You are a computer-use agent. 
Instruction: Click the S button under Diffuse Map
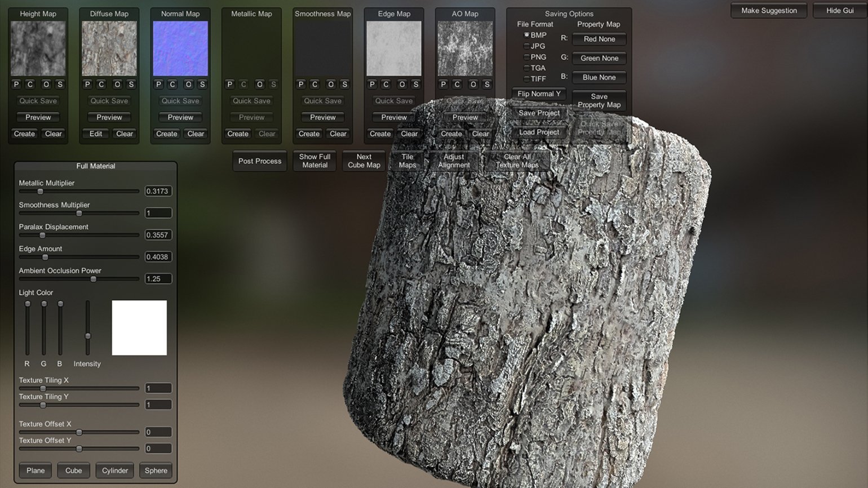click(131, 85)
